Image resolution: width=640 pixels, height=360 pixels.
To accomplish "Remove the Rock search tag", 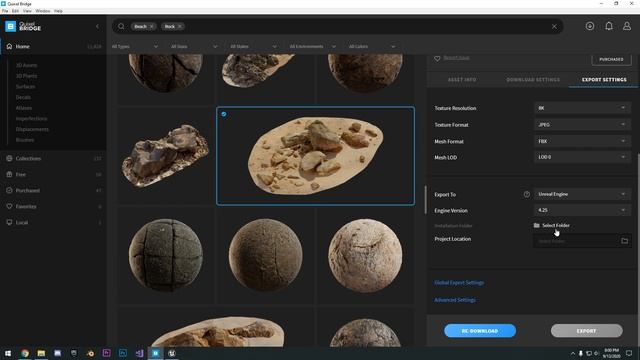I will click(x=180, y=27).
